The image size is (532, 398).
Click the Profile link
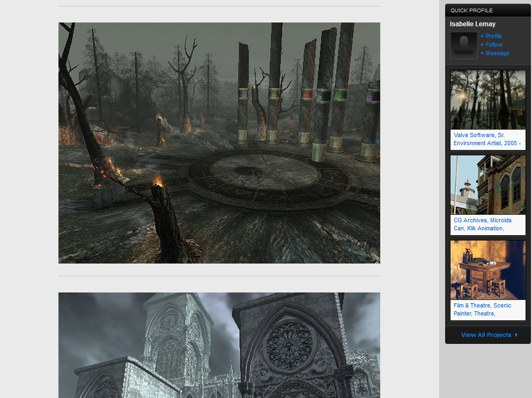493,36
